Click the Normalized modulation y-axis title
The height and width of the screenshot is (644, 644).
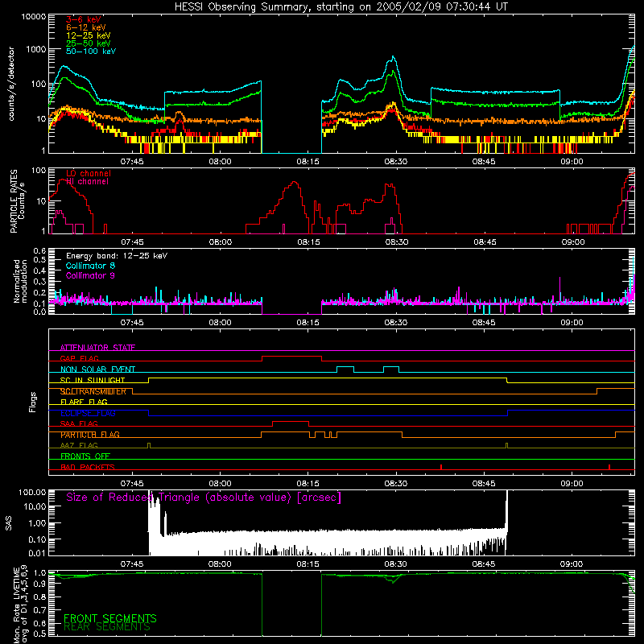pyautogui.click(x=20, y=281)
